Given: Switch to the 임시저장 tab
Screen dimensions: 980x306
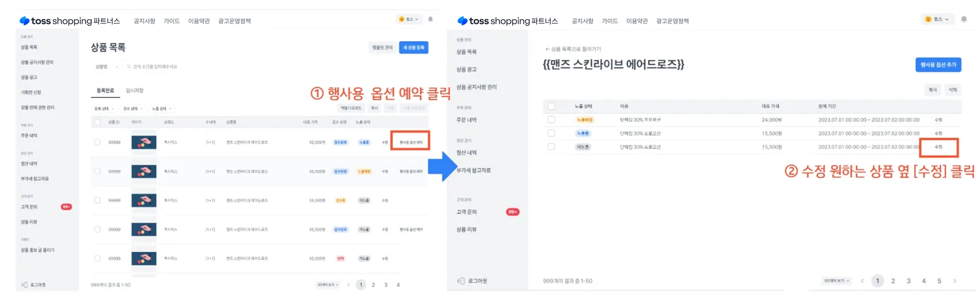Looking at the screenshot, I should click(x=134, y=91).
